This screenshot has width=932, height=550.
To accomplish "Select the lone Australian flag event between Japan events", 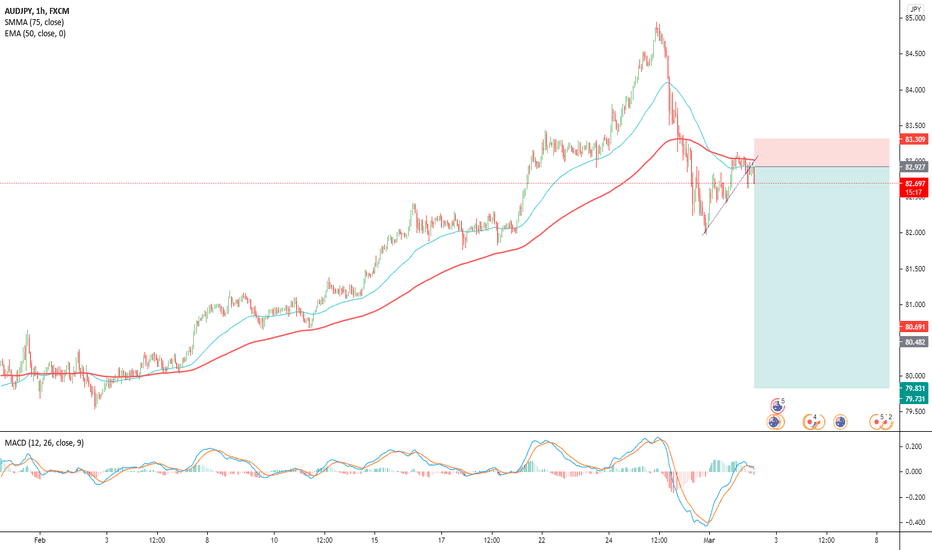I will [x=840, y=422].
